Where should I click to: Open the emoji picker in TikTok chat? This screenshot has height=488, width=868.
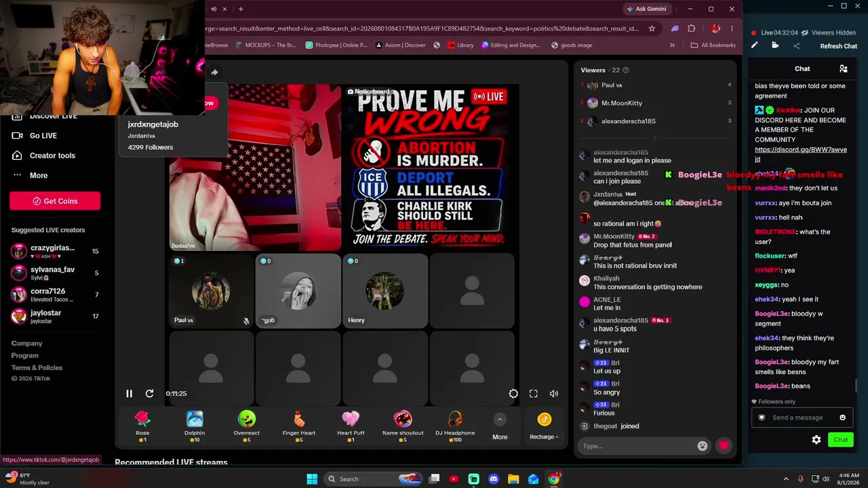pyautogui.click(x=703, y=446)
